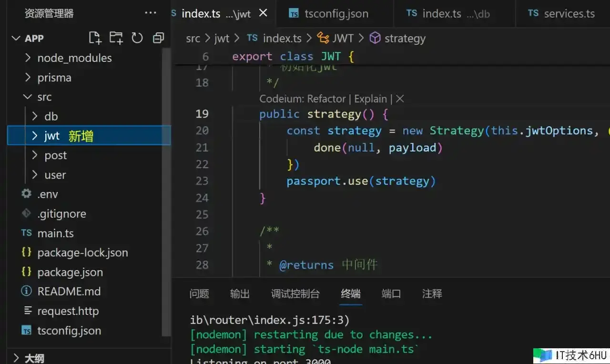Close the active index.ts jwt tab
The height and width of the screenshot is (364, 610).
tap(263, 13)
